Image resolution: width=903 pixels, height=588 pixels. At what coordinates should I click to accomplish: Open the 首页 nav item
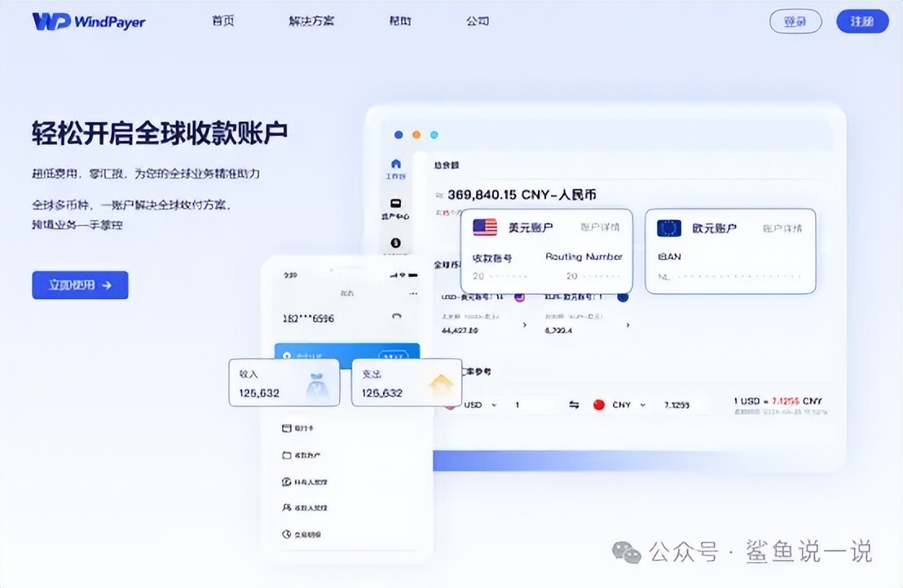(222, 20)
